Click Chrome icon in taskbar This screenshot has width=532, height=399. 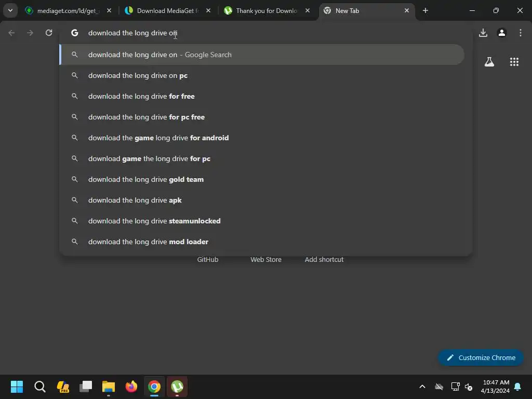pyautogui.click(x=154, y=387)
